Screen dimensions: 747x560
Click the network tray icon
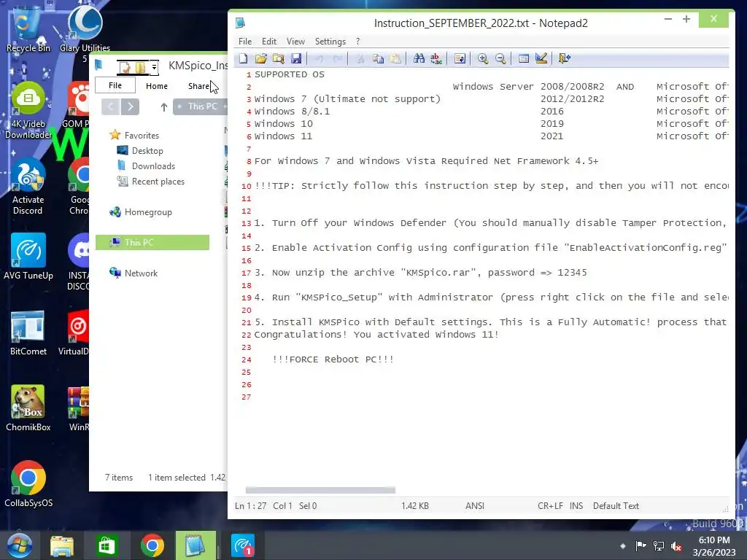pos(659,546)
